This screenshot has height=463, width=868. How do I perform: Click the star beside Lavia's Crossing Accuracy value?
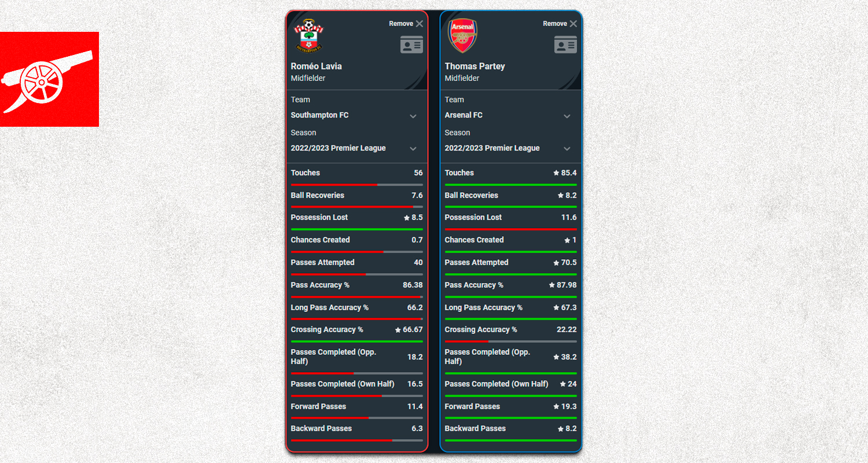[x=398, y=330]
